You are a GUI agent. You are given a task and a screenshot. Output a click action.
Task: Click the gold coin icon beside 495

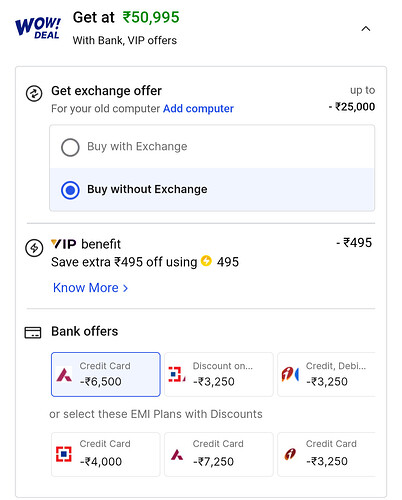(x=206, y=261)
